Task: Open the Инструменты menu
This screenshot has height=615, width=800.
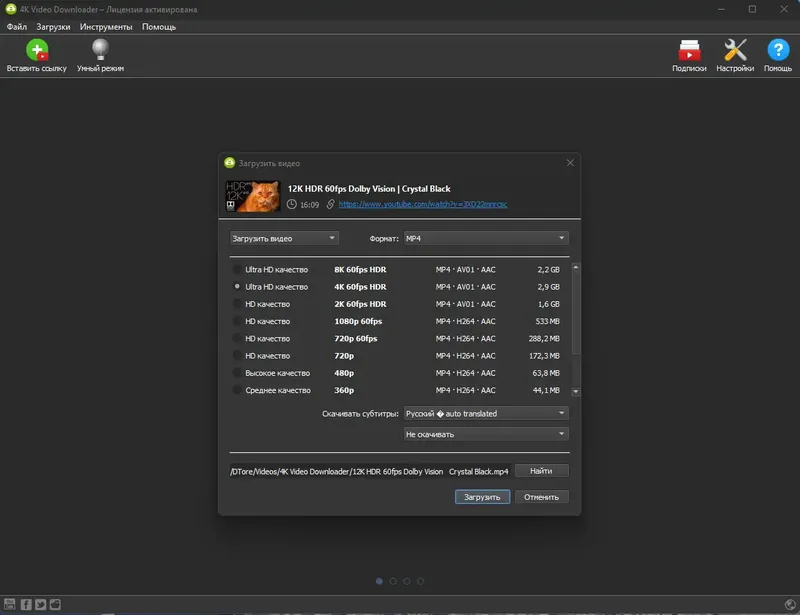Action: [106, 27]
